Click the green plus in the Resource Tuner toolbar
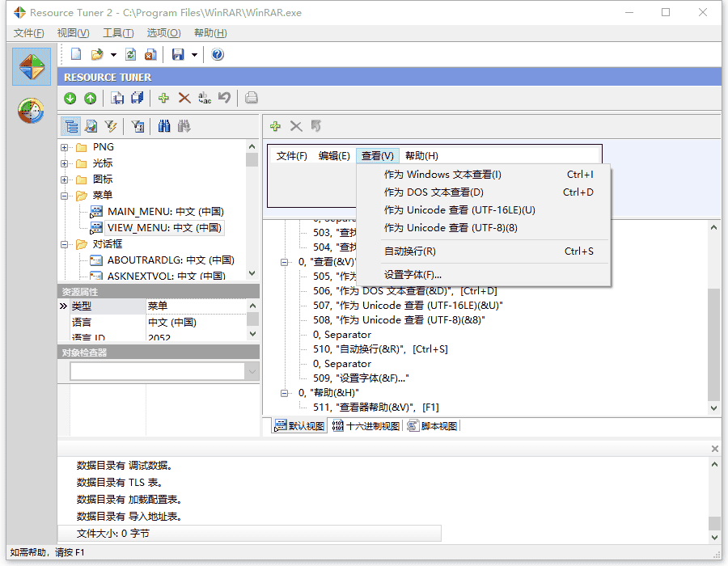This screenshot has height=566, width=728. 163,98
